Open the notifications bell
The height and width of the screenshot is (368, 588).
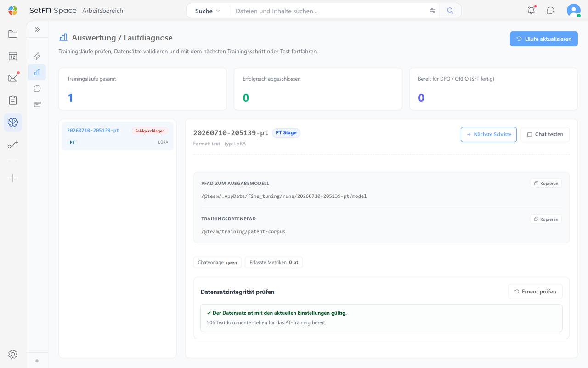coord(531,11)
